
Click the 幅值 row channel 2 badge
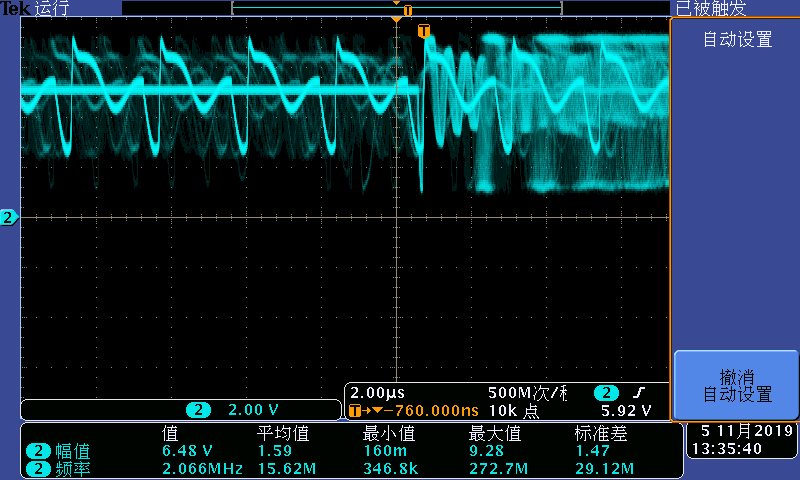tap(38, 451)
